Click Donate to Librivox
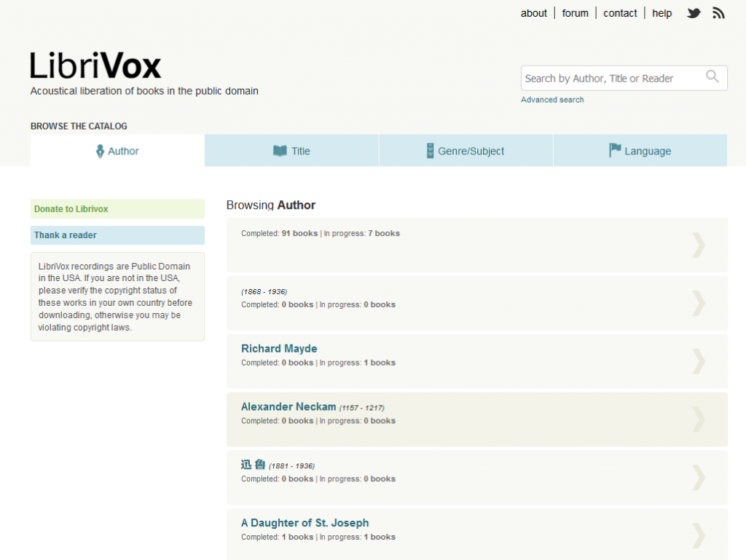Image resolution: width=746 pixels, height=560 pixels. (x=117, y=209)
